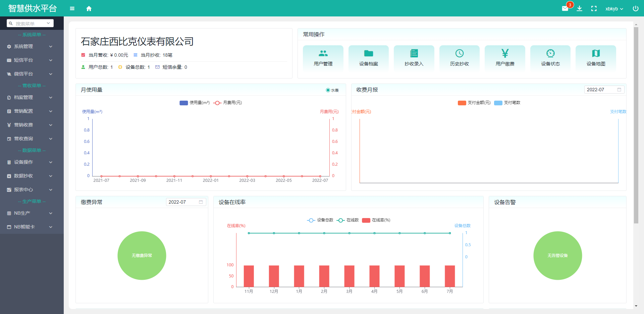This screenshot has width=644, height=314.
Task: Open 设备地图 map shortcut
Action: (x=596, y=58)
